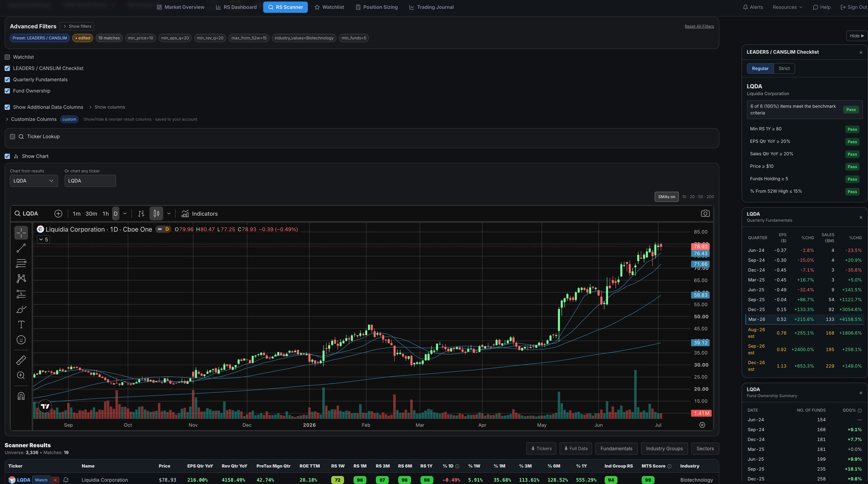This screenshot has width=868, height=484.
Task: Toggle the Show Chart checkbox
Action: coord(7,156)
